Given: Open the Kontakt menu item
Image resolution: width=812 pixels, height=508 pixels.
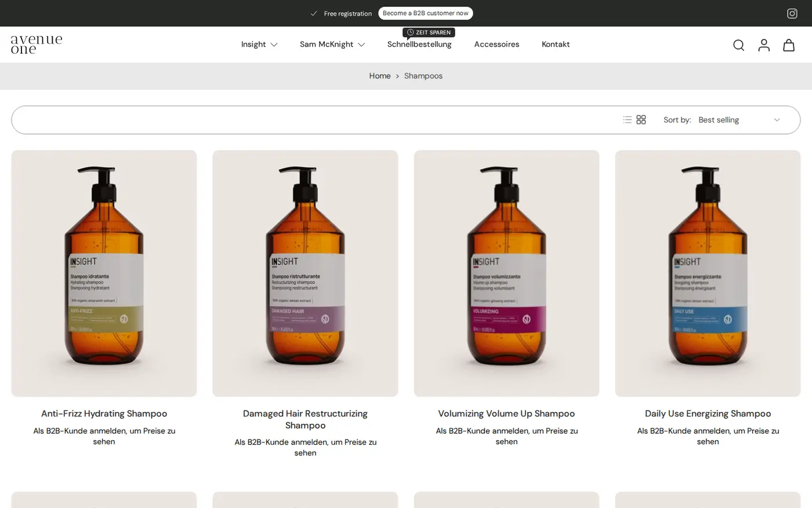Looking at the screenshot, I should 556,44.
